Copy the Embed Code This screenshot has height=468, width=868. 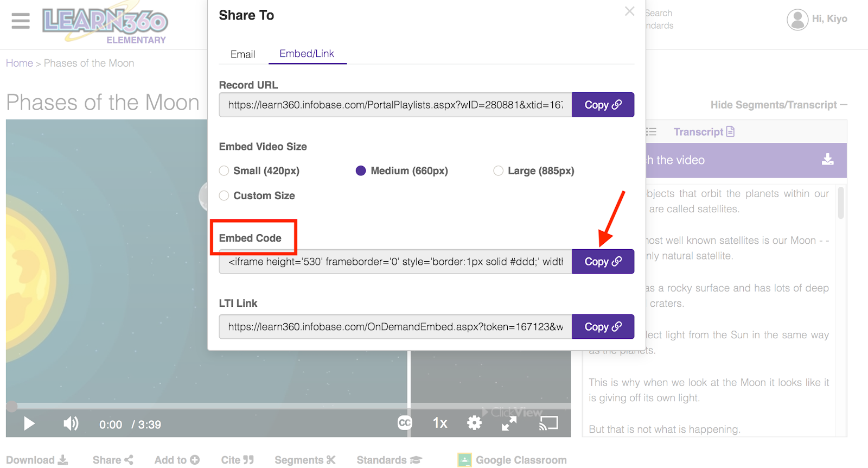coord(603,262)
